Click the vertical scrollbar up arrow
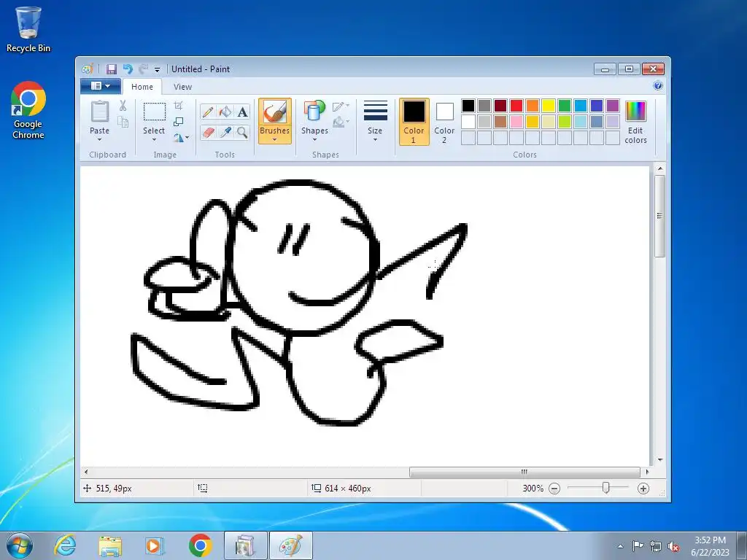Viewport: 747px width, 560px height. 659,168
